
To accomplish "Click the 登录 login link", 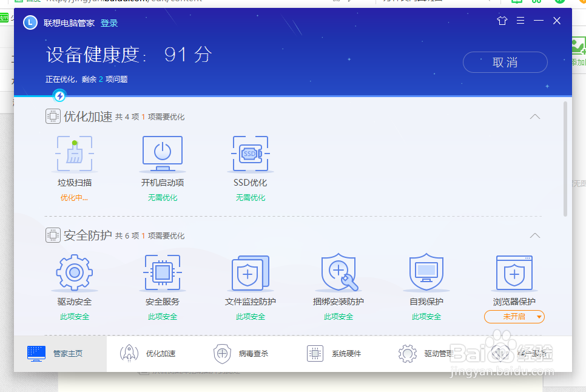I will point(109,23).
